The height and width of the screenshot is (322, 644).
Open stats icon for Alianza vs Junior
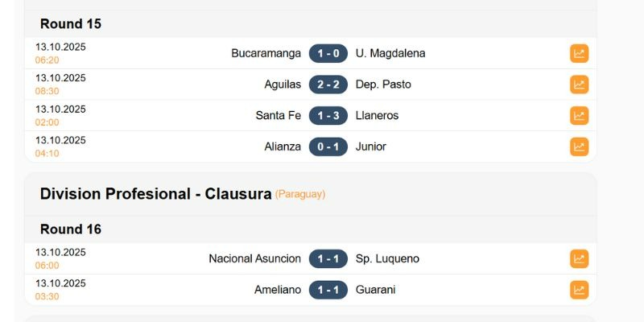pos(579,147)
